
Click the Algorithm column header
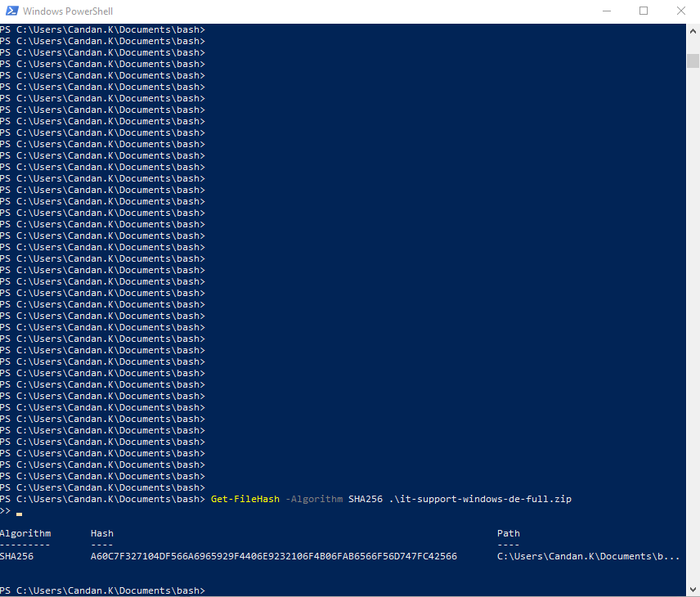tap(25, 533)
